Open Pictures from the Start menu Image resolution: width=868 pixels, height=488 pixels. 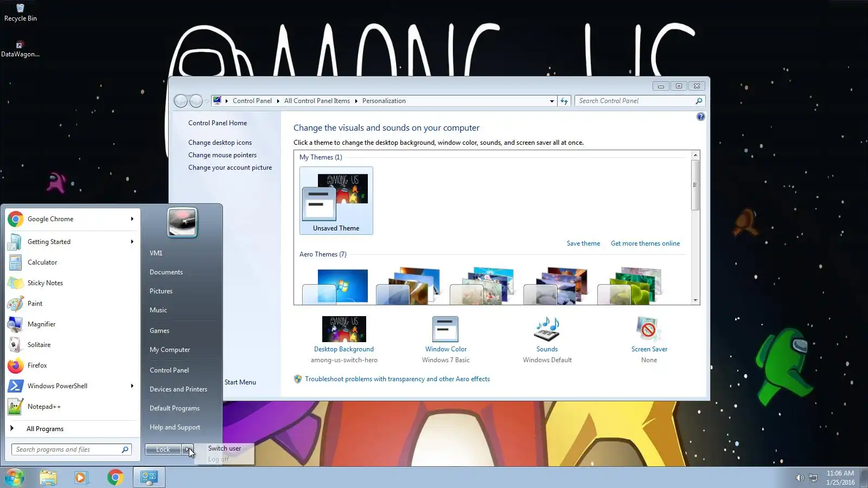point(161,291)
